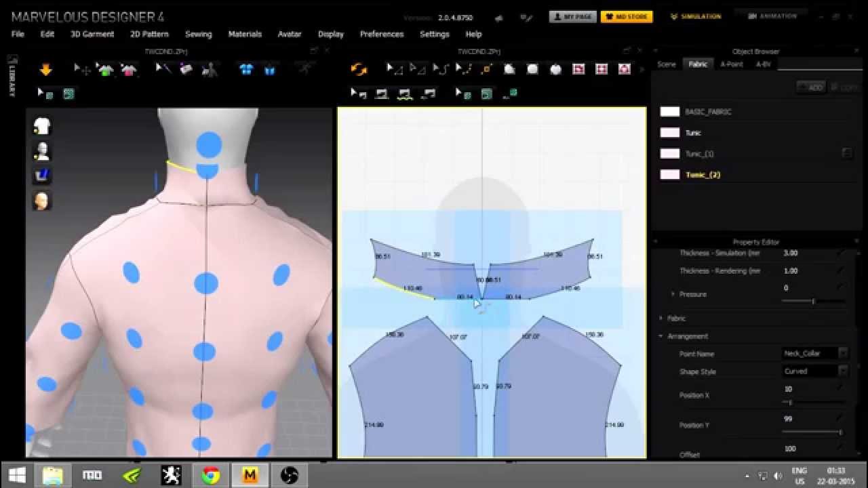Switch to the Scene tab
This screenshot has width=868, height=488.
(x=667, y=64)
